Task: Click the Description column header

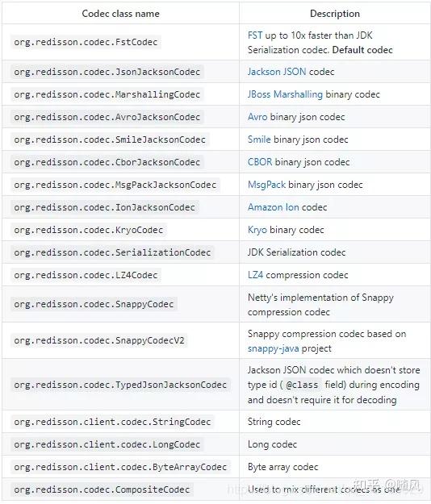Action: coord(335,14)
